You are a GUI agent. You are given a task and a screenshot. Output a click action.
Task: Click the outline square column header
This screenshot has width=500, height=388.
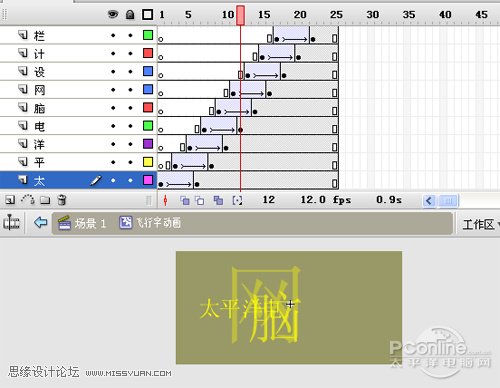coord(148,14)
